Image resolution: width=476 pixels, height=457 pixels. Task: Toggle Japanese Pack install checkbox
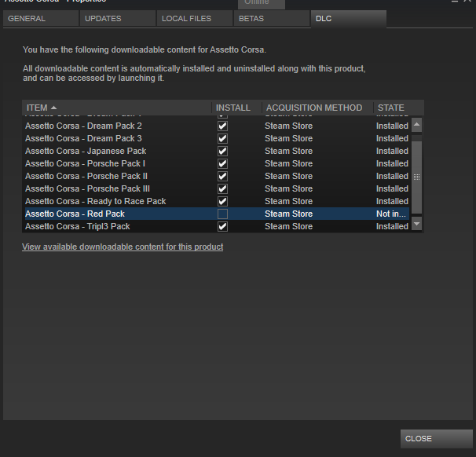click(x=222, y=151)
